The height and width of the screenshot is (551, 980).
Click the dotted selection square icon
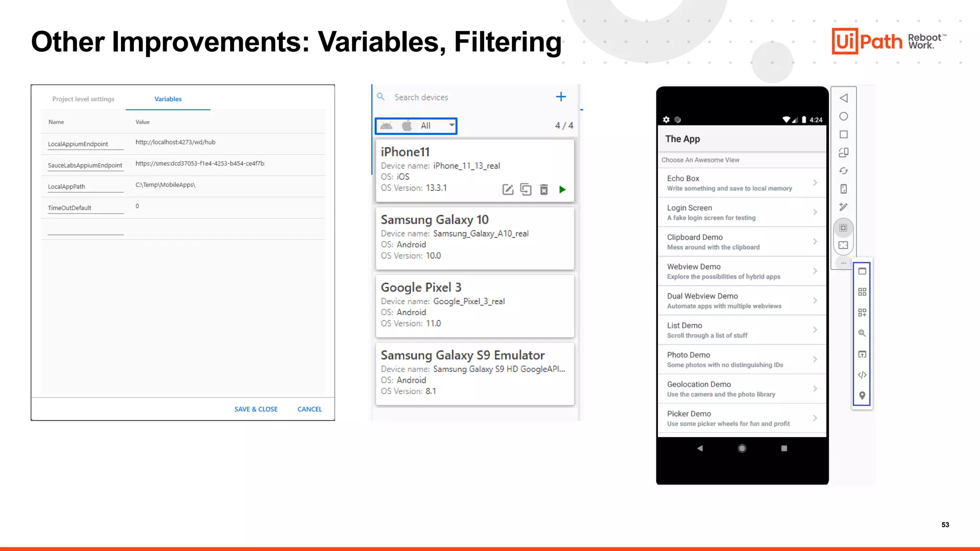click(844, 228)
